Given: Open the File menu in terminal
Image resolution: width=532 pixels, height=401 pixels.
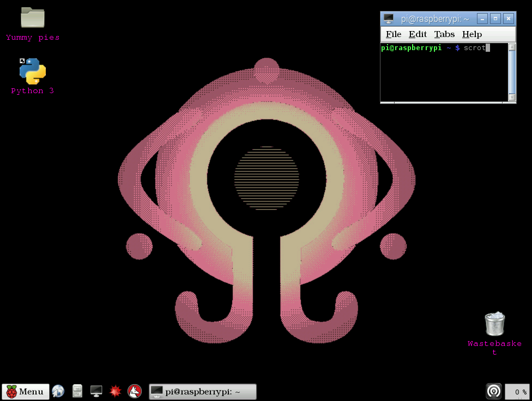Looking at the screenshot, I should (393, 34).
